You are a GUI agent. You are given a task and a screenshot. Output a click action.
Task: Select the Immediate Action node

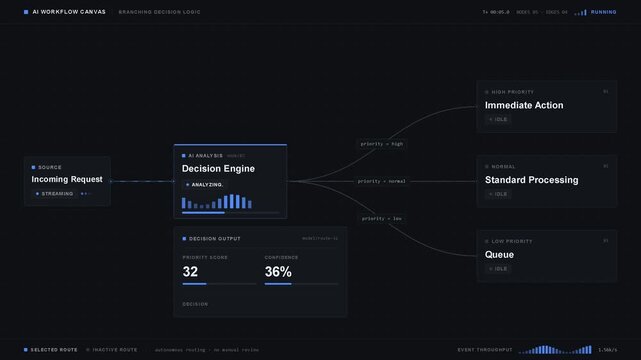[547, 107]
